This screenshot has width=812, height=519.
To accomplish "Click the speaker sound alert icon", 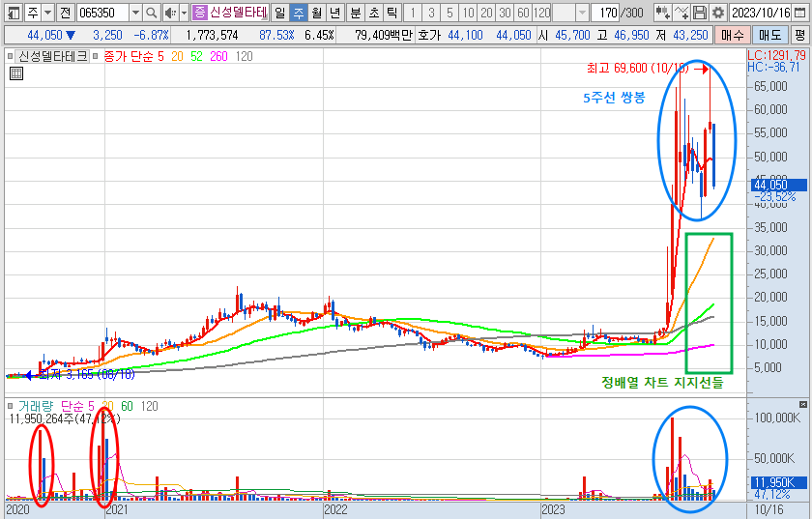I will click(x=170, y=13).
